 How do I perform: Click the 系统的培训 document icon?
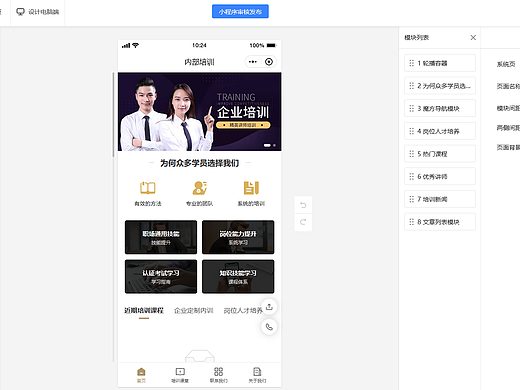pos(251,188)
